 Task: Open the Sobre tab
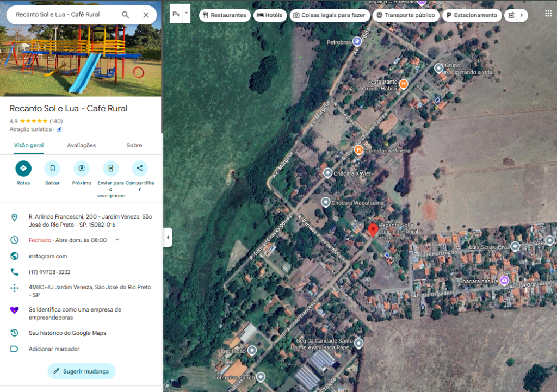[x=134, y=145]
